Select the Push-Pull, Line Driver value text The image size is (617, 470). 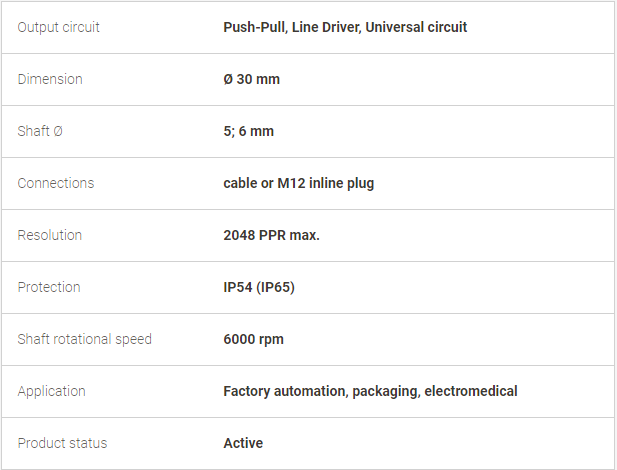click(x=290, y=27)
